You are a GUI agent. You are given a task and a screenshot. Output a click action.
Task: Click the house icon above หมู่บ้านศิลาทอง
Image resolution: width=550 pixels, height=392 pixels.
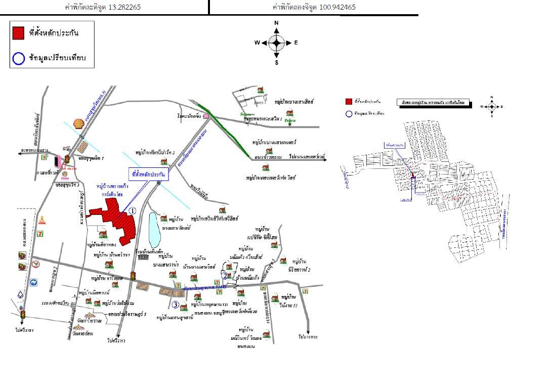pos(102,234)
